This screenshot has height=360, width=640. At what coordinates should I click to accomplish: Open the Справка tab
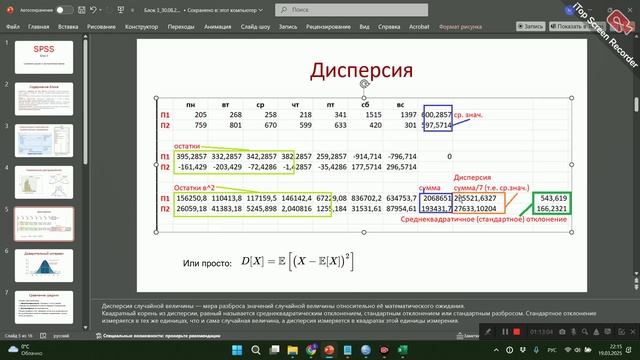(389, 27)
